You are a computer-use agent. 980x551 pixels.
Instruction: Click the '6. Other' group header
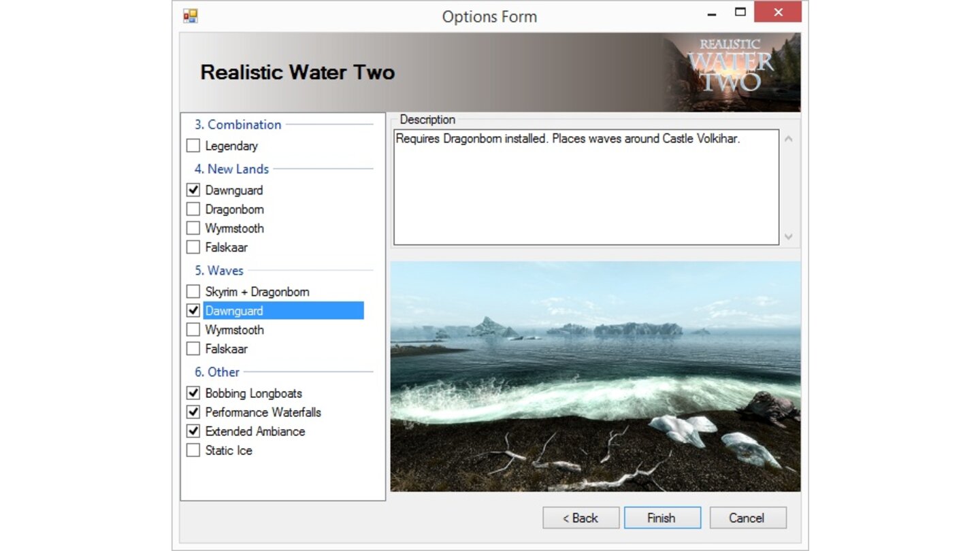click(217, 371)
